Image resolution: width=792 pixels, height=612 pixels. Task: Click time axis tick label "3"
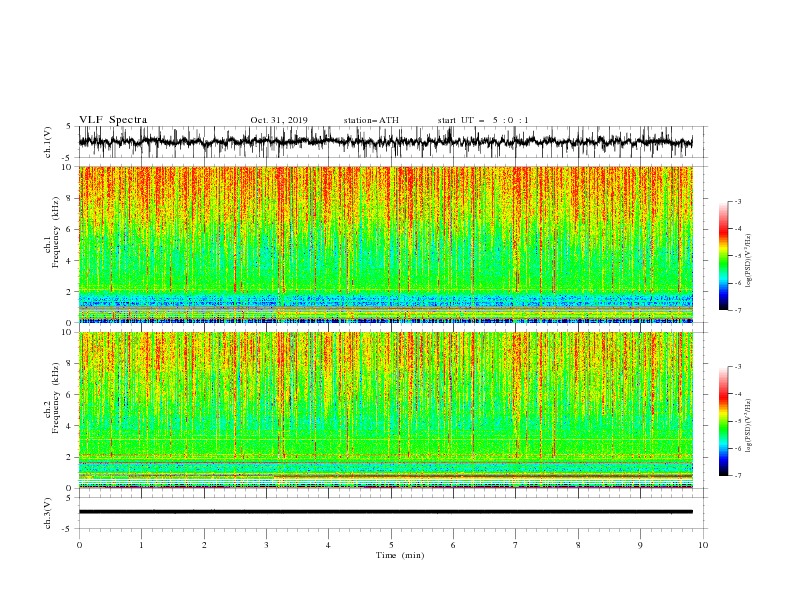266,545
